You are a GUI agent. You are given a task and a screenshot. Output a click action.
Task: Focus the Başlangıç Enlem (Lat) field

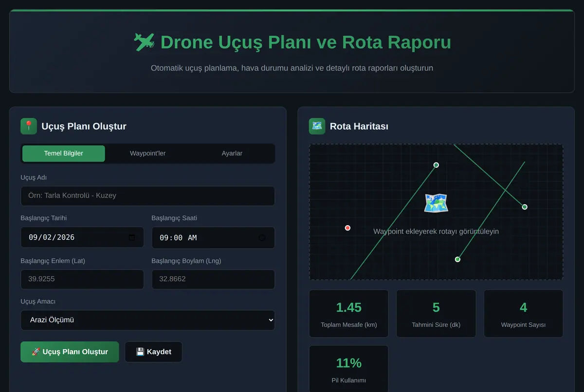(82, 279)
